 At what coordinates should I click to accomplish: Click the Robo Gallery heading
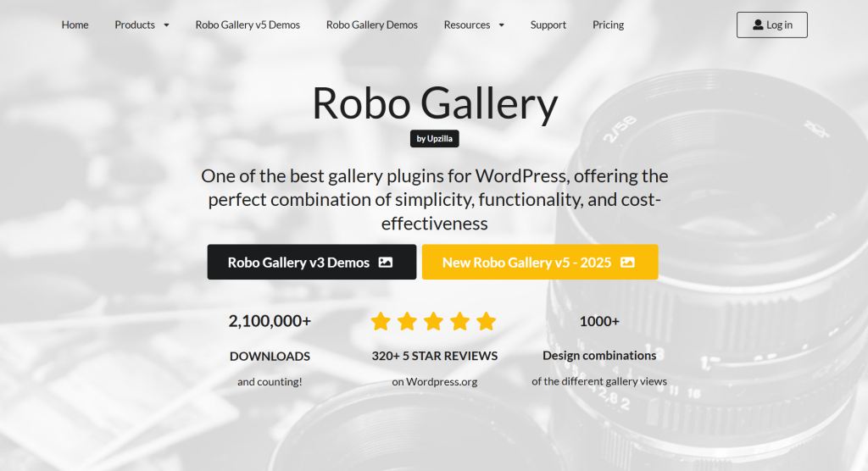coord(435,104)
